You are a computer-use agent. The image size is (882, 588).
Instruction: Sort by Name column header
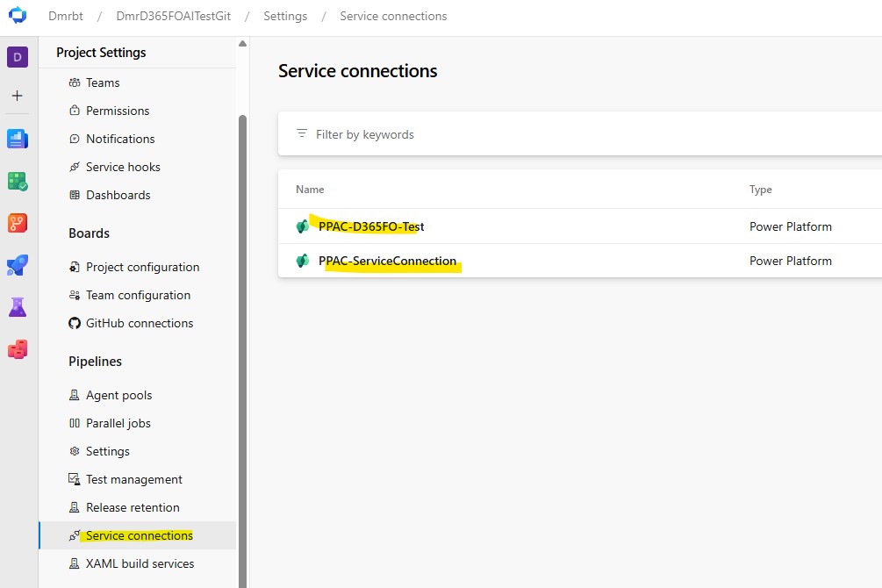(x=310, y=190)
